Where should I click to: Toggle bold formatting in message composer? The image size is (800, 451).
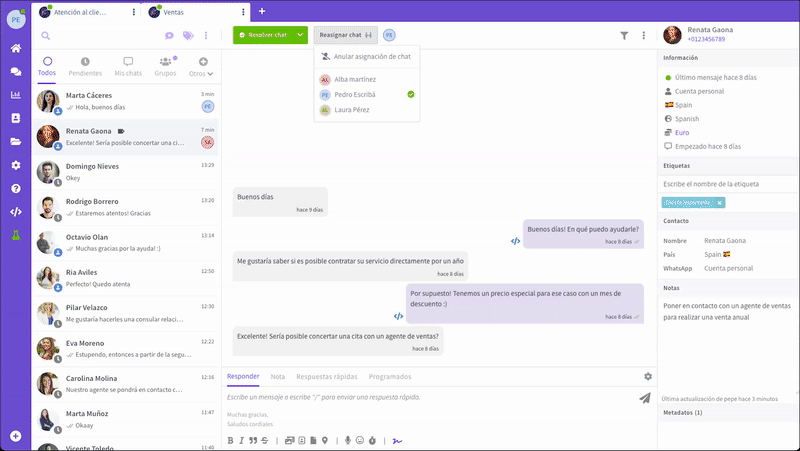[230, 440]
